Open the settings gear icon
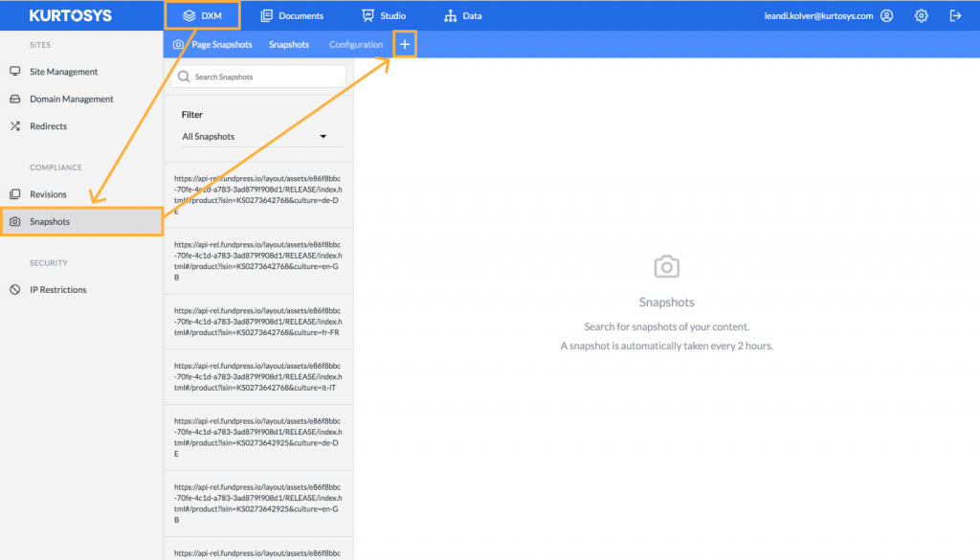This screenshot has width=980, height=560. point(921,14)
